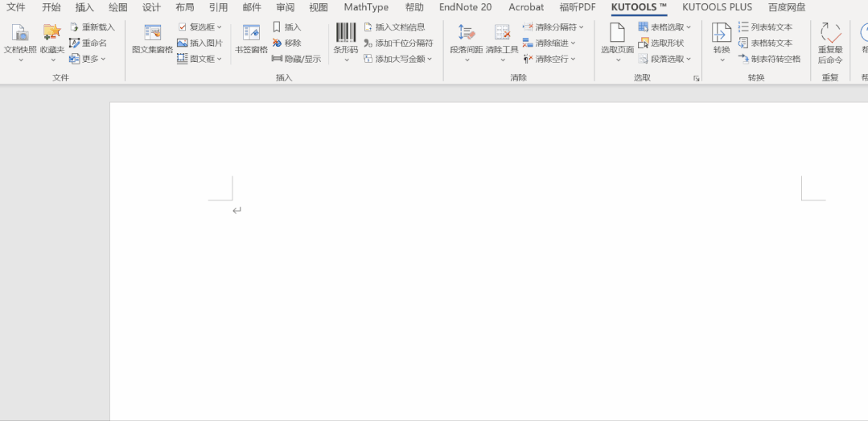Viewport: 868px width, 421px height.
Task: Click 移除 bookmark remove icon
Action: point(277,43)
